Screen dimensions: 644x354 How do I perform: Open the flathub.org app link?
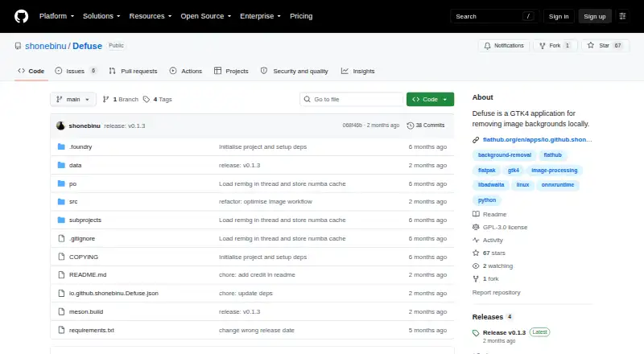coord(537,140)
